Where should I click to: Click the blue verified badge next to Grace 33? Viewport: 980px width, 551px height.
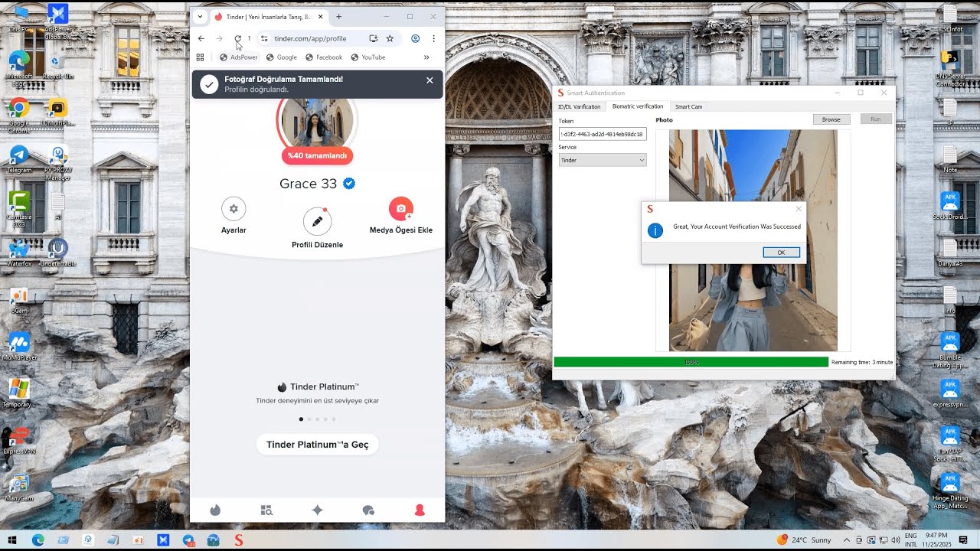(349, 184)
